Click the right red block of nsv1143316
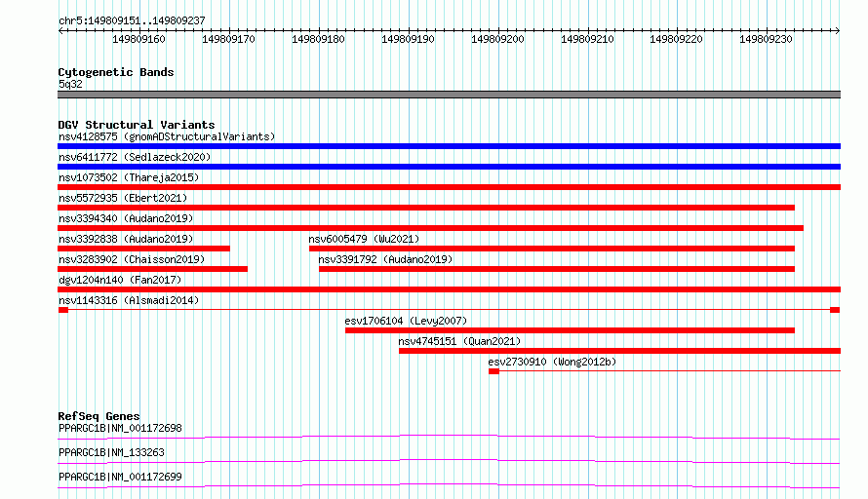 tap(835, 310)
